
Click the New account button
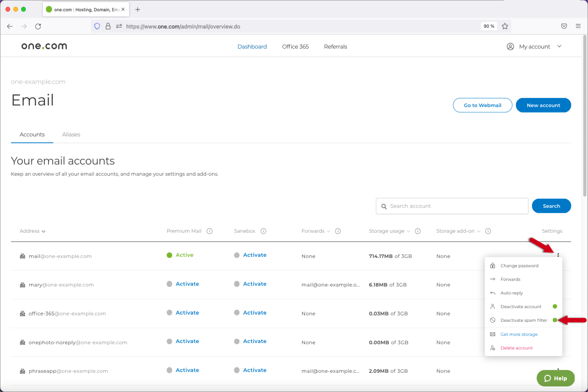543,105
